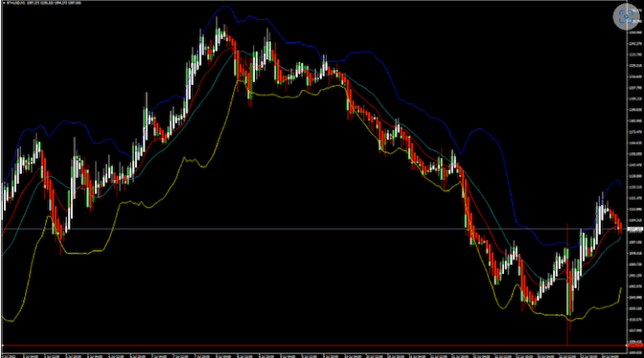Screen dimensions: 644x358
Task: Select the red vertical line near right side
Action: tap(567, 284)
